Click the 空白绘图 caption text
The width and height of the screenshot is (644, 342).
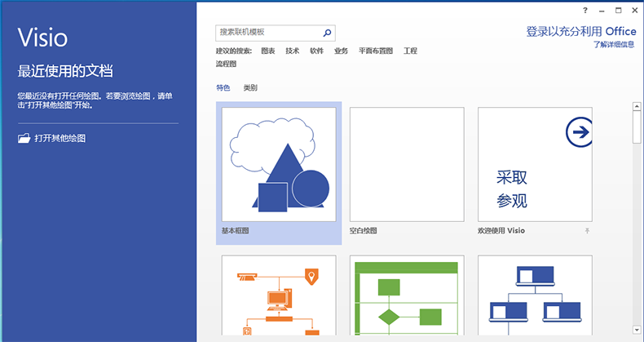364,231
